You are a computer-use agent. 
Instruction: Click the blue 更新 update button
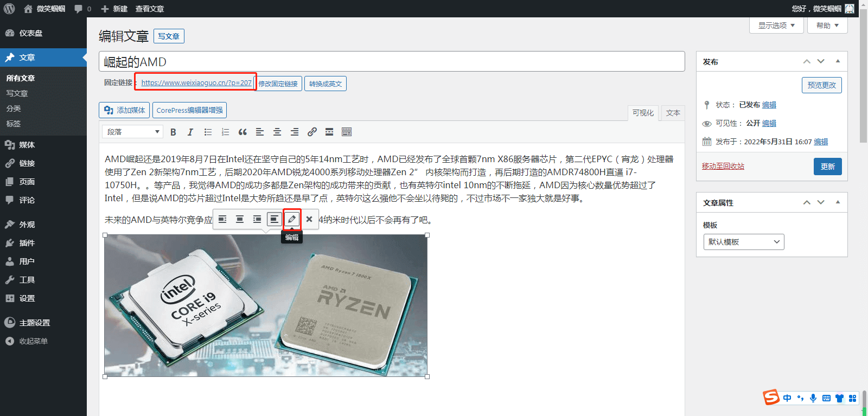pos(827,167)
